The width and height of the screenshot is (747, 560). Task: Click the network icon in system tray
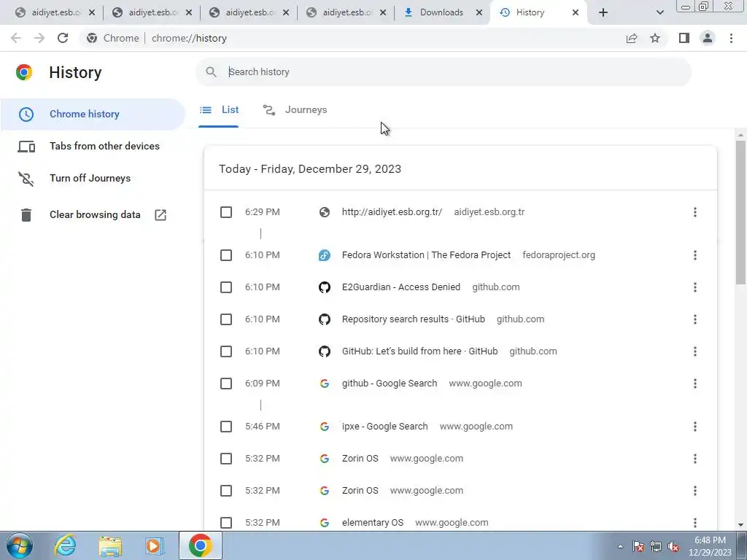tap(656, 547)
